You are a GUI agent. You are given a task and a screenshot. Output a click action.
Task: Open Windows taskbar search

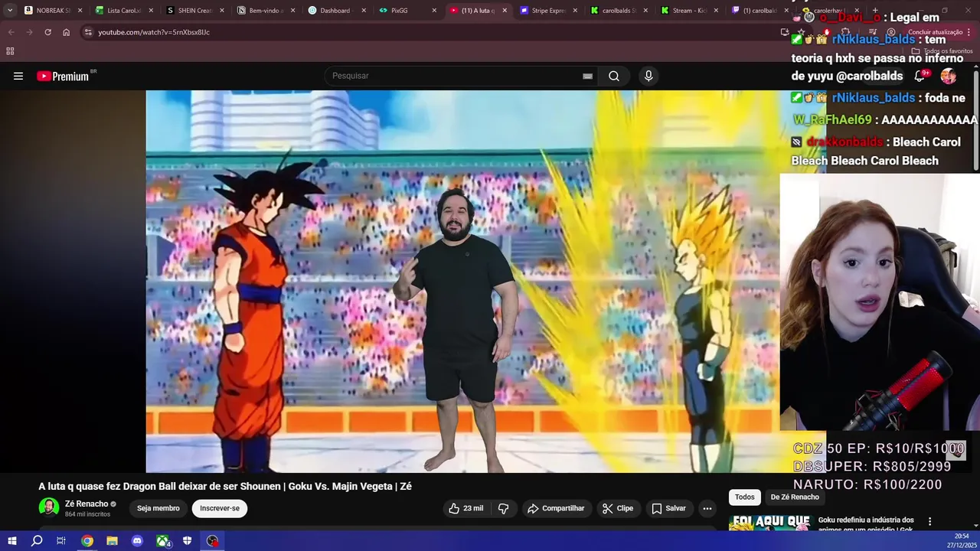[37, 541]
